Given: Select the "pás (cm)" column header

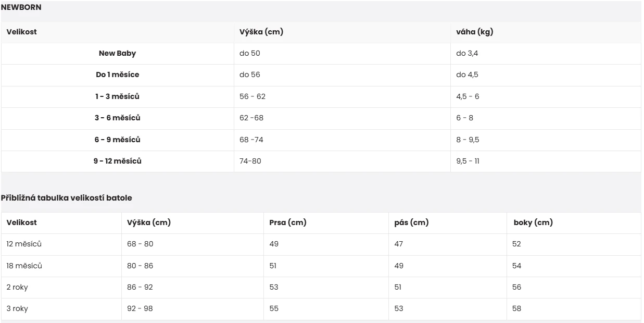Looking at the screenshot, I should (x=411, y=222).
